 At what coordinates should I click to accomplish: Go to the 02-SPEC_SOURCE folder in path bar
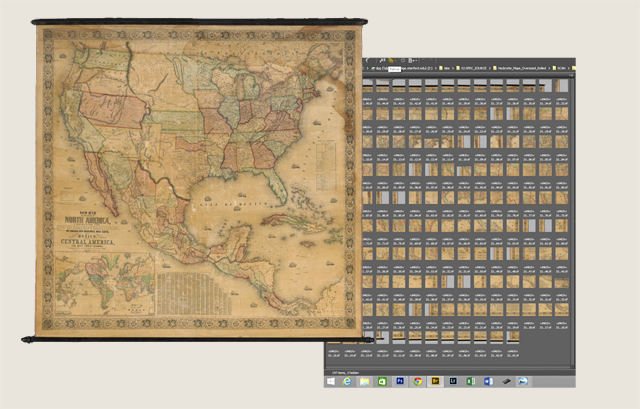[473, 68]
